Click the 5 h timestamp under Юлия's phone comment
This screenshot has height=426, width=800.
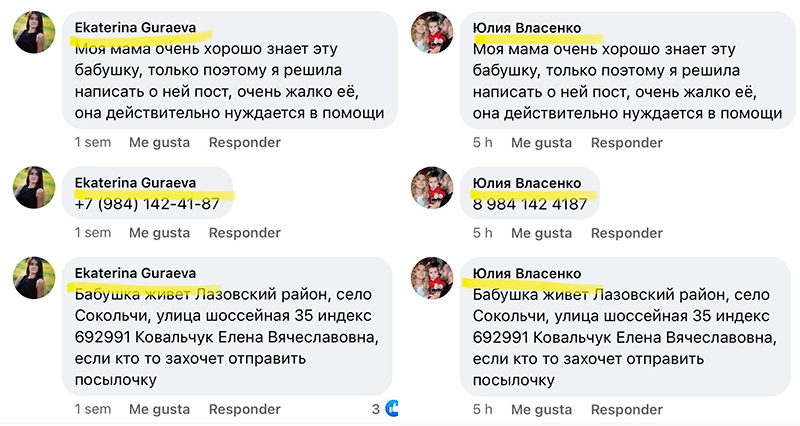482,233
